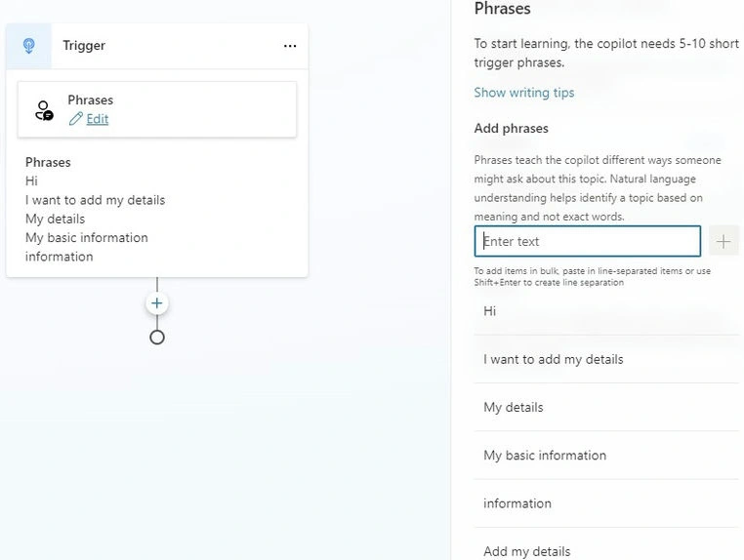Click the Phrases user chat icon

pos(44,110)
